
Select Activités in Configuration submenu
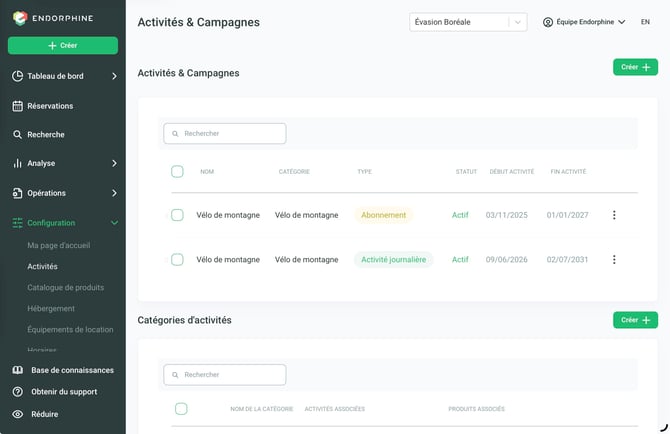[x=42, y=266]
